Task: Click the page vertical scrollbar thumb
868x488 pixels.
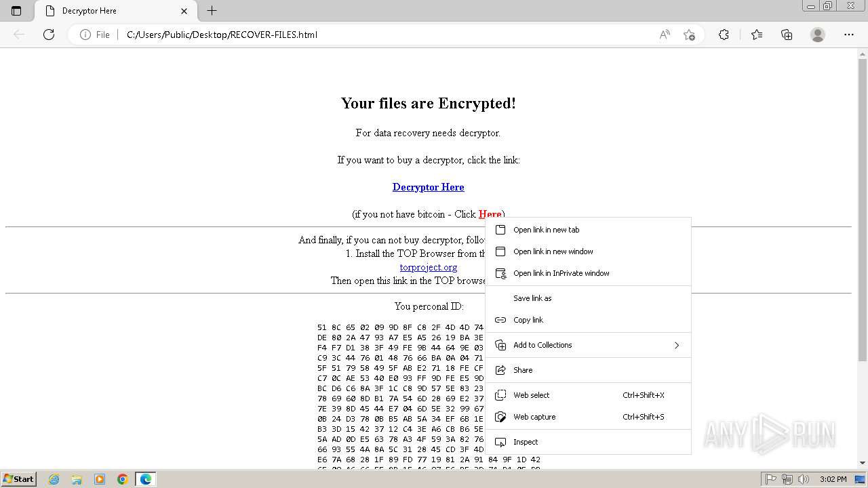Action: (863, 210)
